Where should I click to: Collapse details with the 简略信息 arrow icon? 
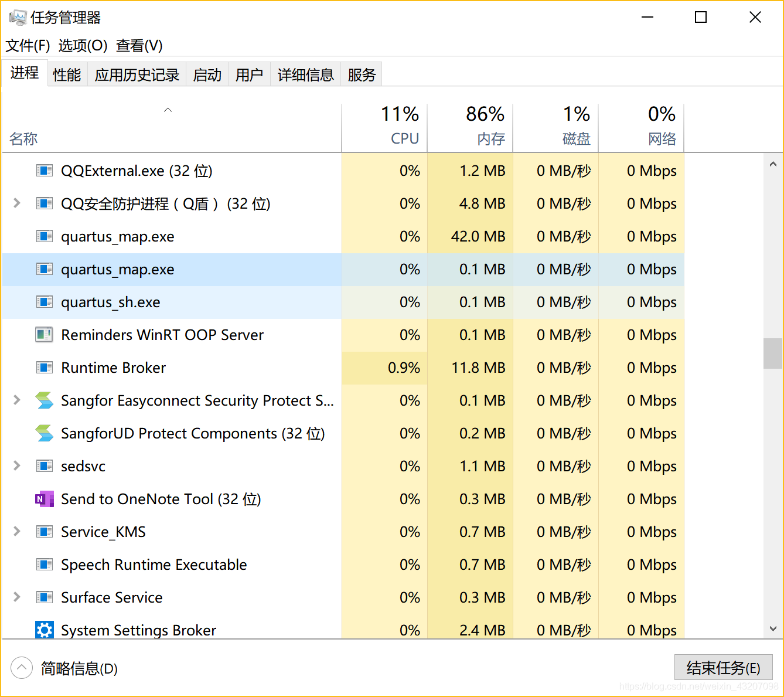point(22,668)
